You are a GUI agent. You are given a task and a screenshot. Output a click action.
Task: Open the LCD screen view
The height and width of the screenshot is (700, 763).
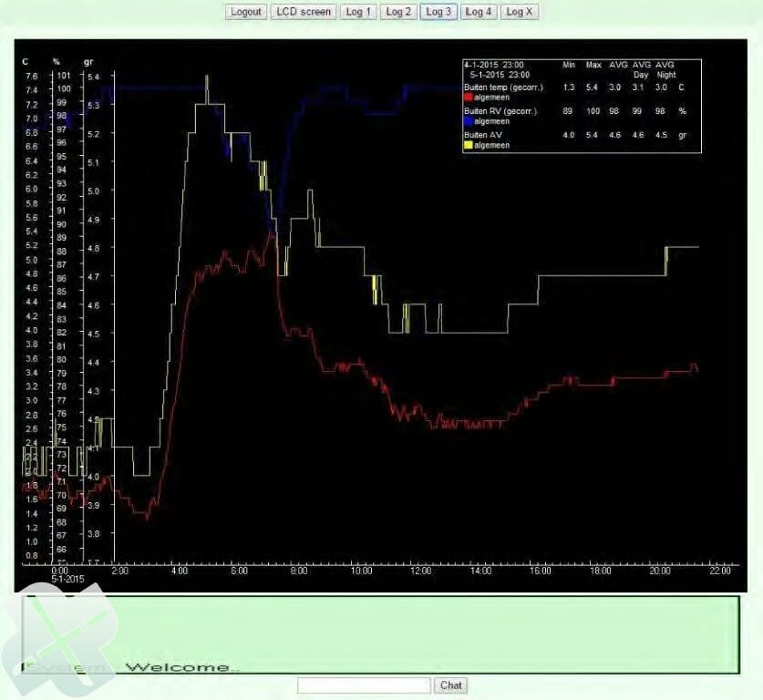tap(303, 12)
